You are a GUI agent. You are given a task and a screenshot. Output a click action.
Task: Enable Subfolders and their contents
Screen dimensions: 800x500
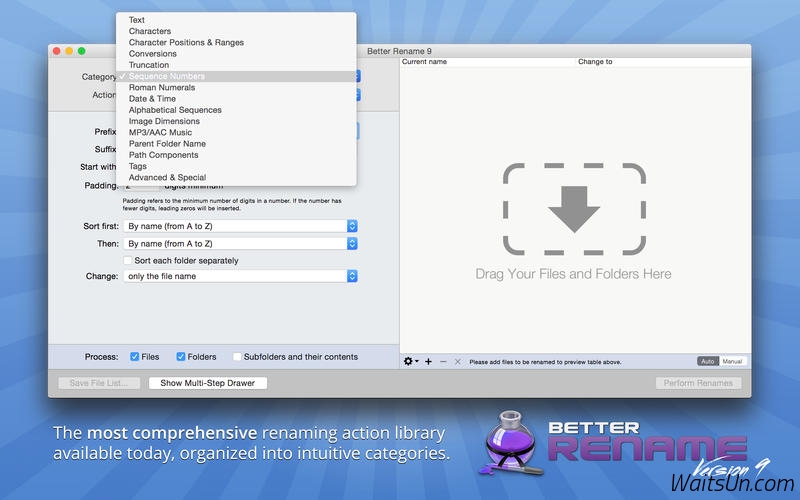click(237, 357)
